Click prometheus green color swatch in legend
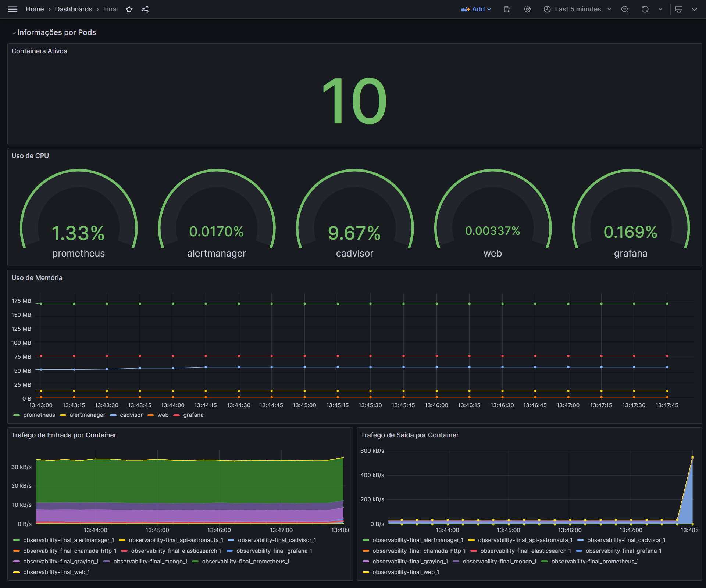The width and height of the screenshot is (706, 588). tap(16, 415)
